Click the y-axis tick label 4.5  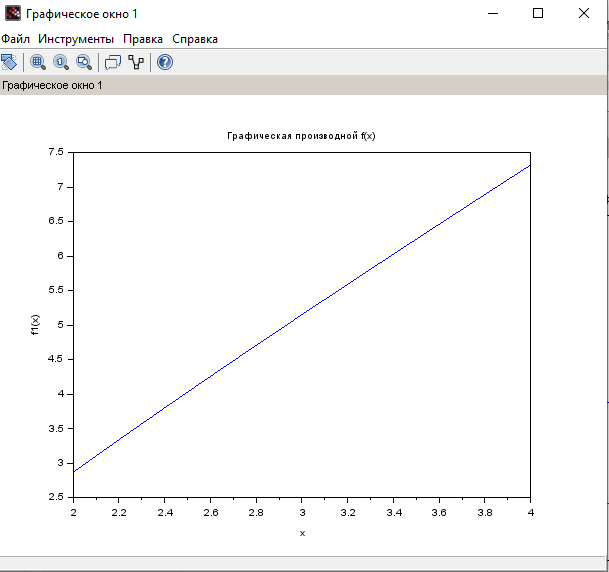click(x=56, y=359)
